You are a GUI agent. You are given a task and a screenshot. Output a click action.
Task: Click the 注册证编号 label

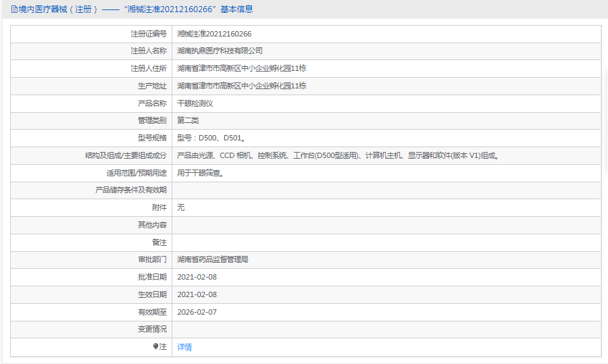point(149,34)
